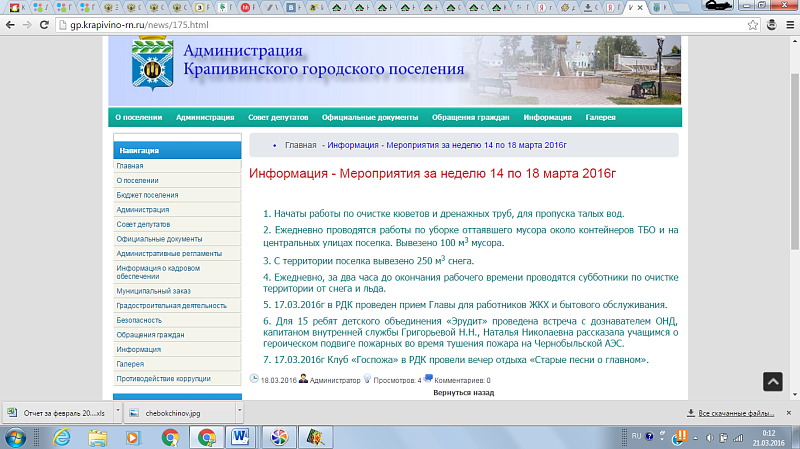Image resolution: width=800 pixels, height=449 pixels.
Task: Click the volume speaker tray icon
Action: [x=710, y=438]
